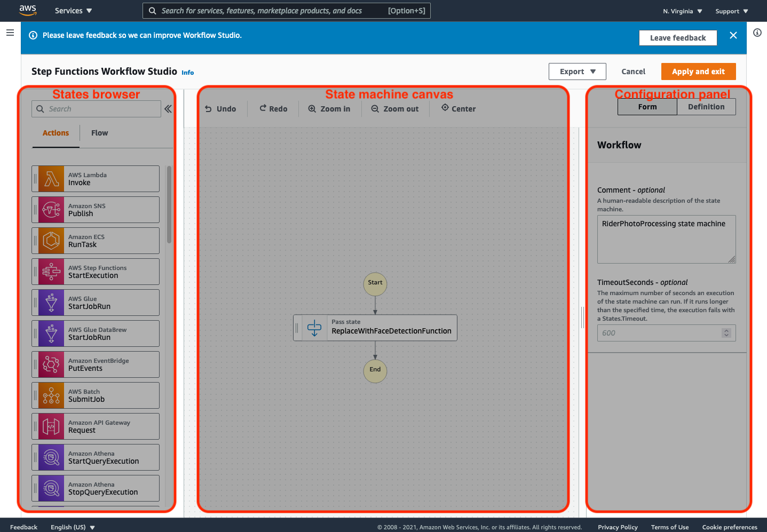Open the English (US) language selector
This screenshot has width=767, height=532.
click(73, 527)
